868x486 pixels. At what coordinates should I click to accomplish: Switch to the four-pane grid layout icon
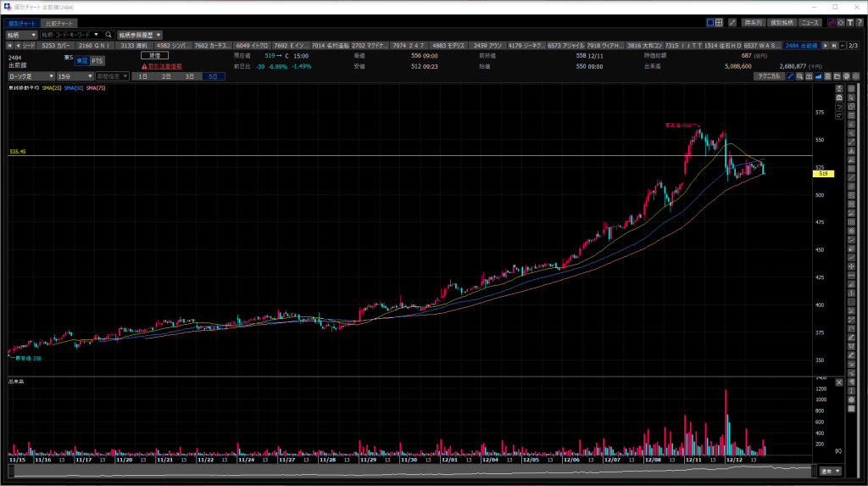click(x=719, y=23)
